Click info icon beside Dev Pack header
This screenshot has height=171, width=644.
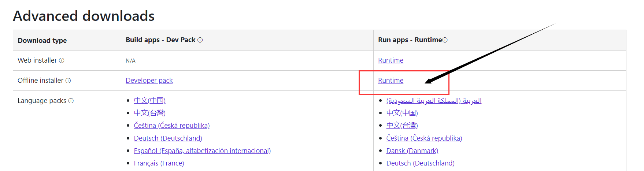coord(200,40)
